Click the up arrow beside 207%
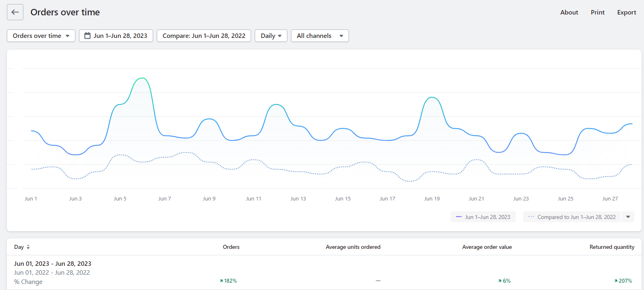The height and width of the screenshot is (290, 644). 616,281
